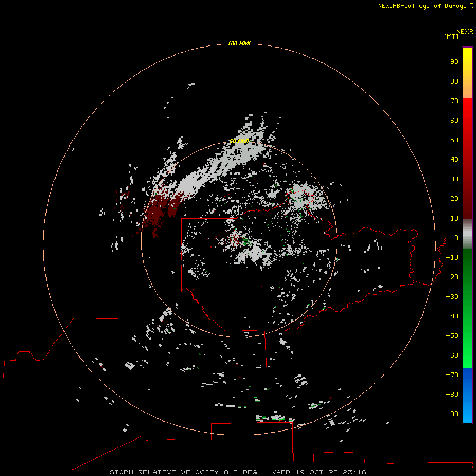Click the 50 NMI range ring label

[239, 141]
